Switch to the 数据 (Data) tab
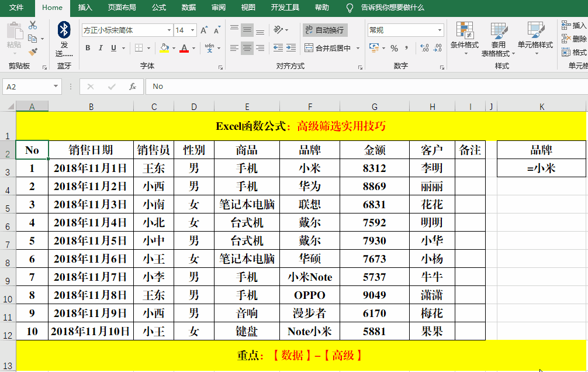This screenshot has height=372, width=588. click(x=189, y=8)
